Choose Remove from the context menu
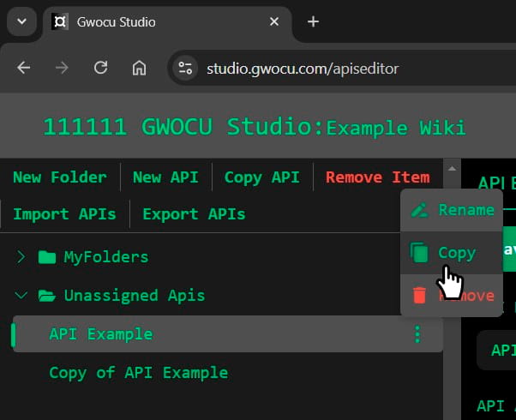The height and width of the screenshot is (420, 516). (452, 295)
